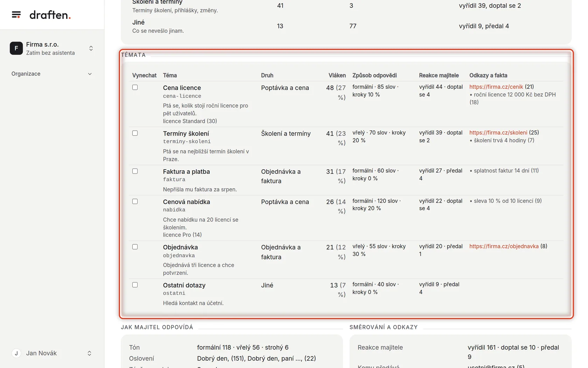
Task: Click 'vyřídil 9, předal 4' in top table
Action: point(484,26)
